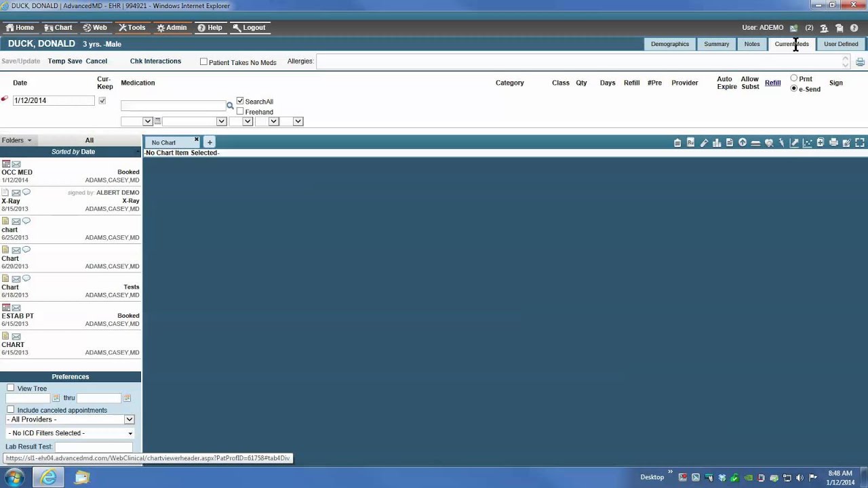Click the Windows Start button
This screenshot has width=868, height=488.
pyautogui.click(x=14, y=477)
